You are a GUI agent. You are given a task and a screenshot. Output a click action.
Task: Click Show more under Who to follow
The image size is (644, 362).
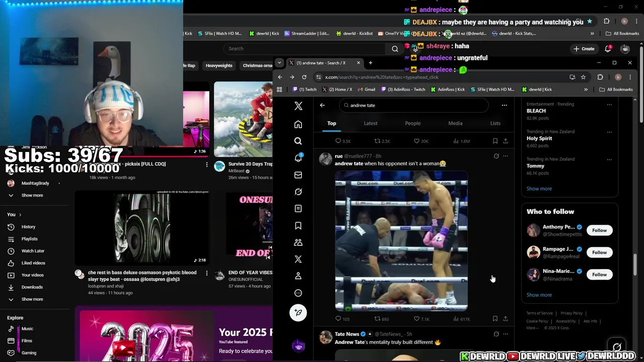click(539, 295)
